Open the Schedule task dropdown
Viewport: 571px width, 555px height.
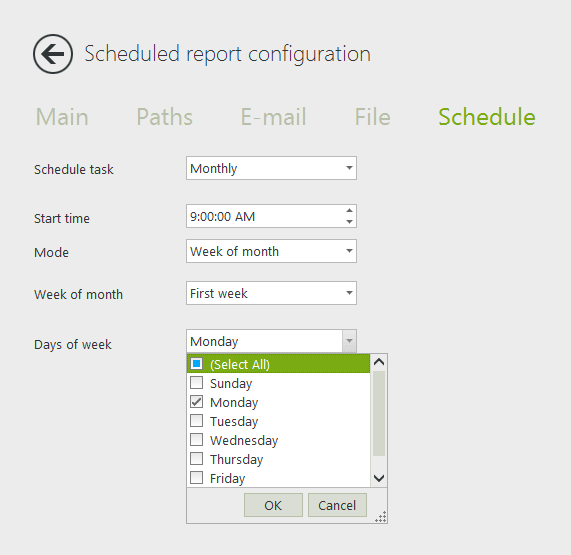coord(271,168)
